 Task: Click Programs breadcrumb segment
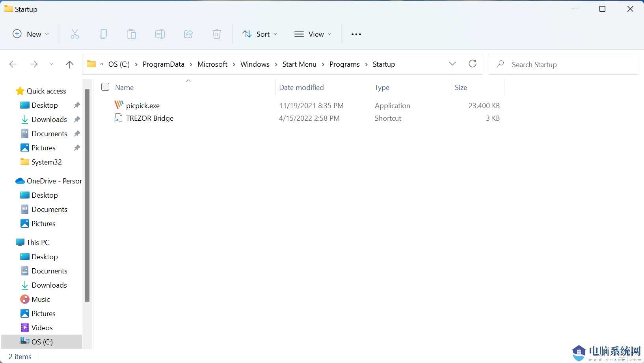[x=345, y=64]
